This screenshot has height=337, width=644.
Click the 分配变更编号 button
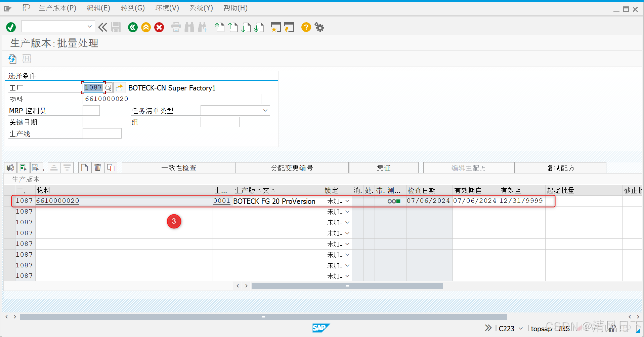coord(292,168)
